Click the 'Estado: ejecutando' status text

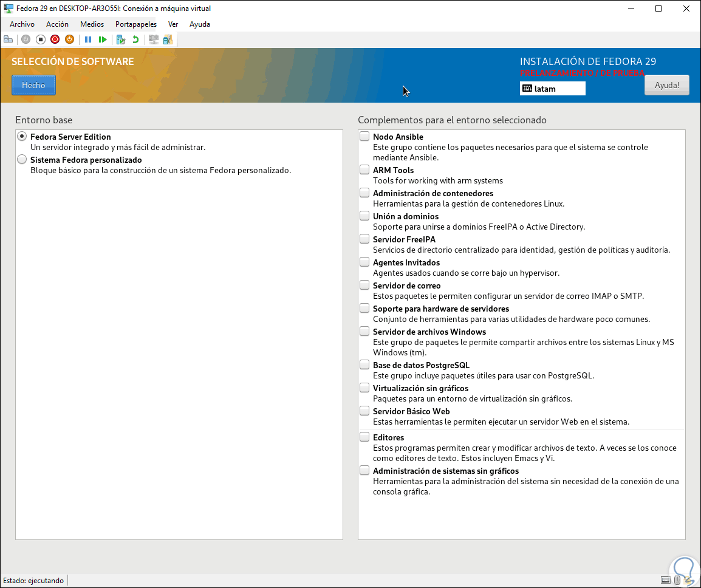pyautogui.click(x=33, y=580)
